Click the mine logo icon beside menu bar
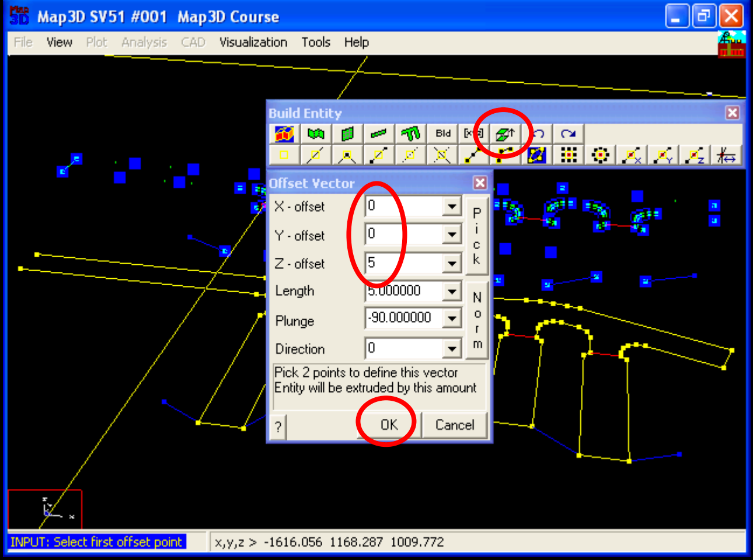Viewport: 753px width, 560px height. 731,44
